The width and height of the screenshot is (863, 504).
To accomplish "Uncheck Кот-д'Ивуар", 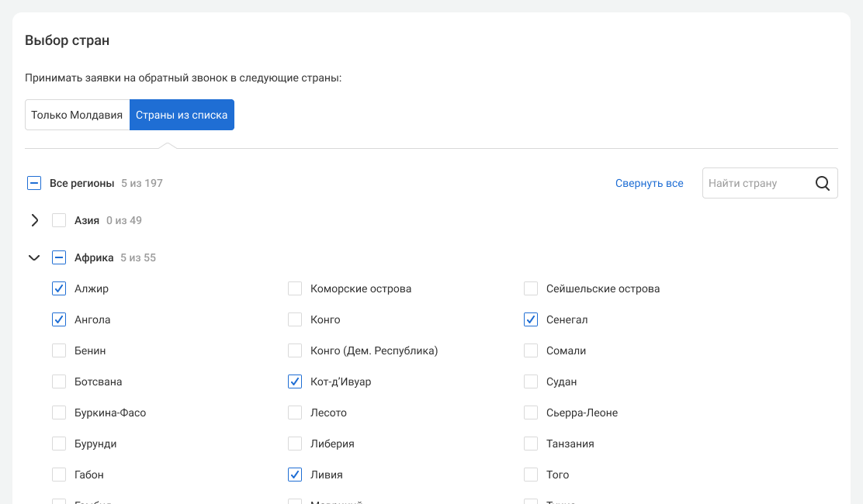I will pos(295,381).
